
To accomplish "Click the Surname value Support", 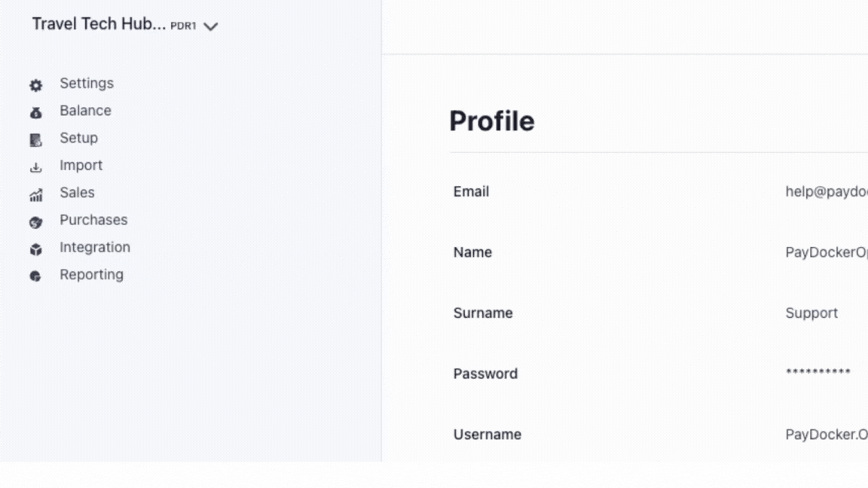I will click(x=811, y=313).
